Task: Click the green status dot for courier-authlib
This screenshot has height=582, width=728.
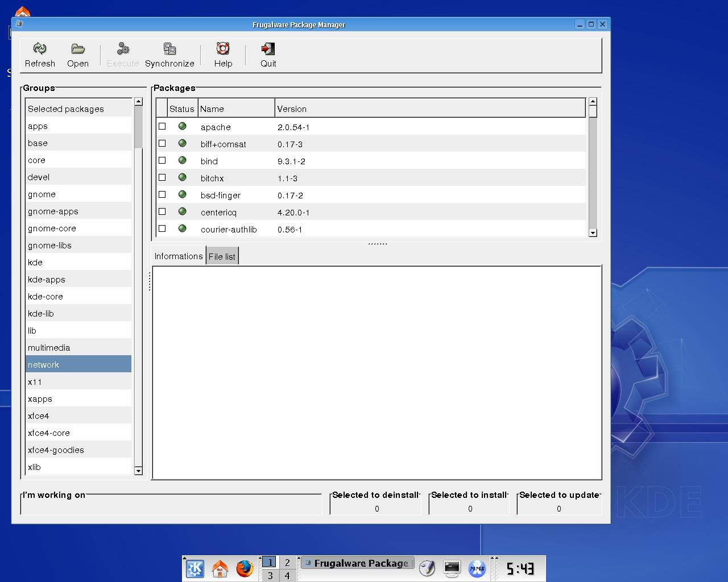Action: (183, 228)
